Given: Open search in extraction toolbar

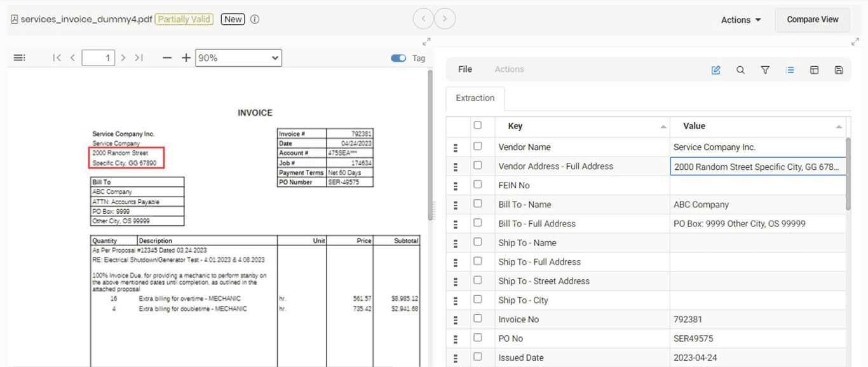Looking at the screenshot, I should point(740,70).
